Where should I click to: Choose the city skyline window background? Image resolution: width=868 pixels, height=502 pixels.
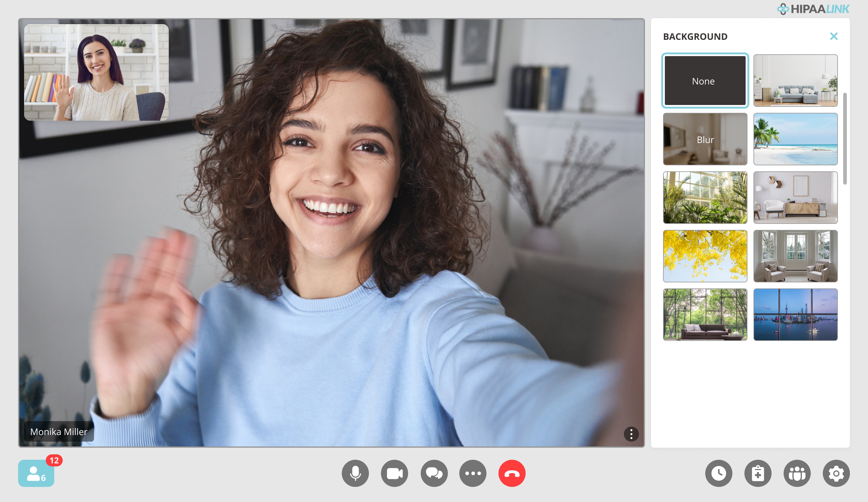pyautogui.click(x=796, y=315)
